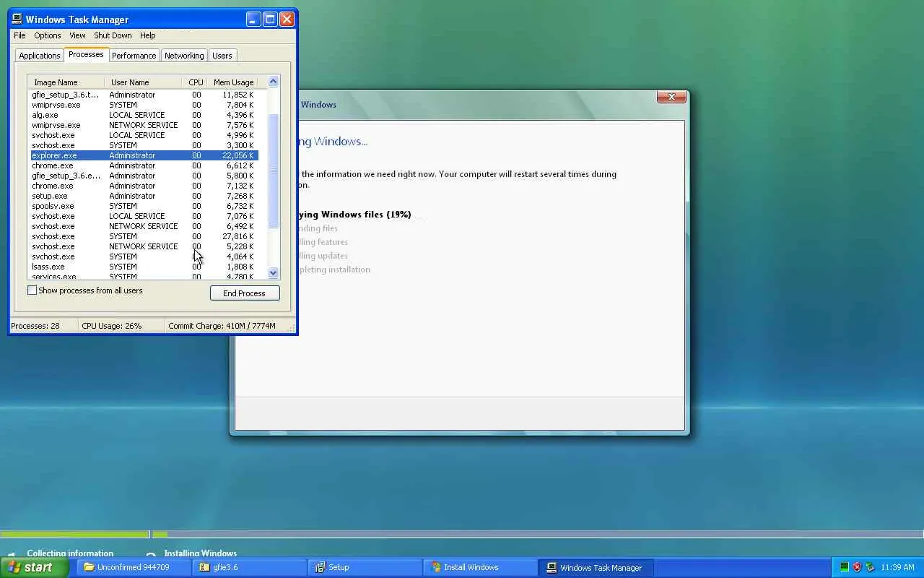Open the gfie3.6 folder taskbar button

[250, 567]
